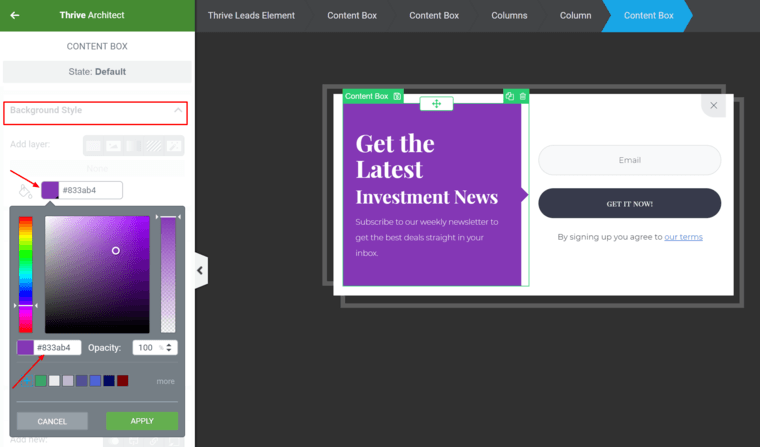Click the duplicate Content Box icon

point(510,96)
